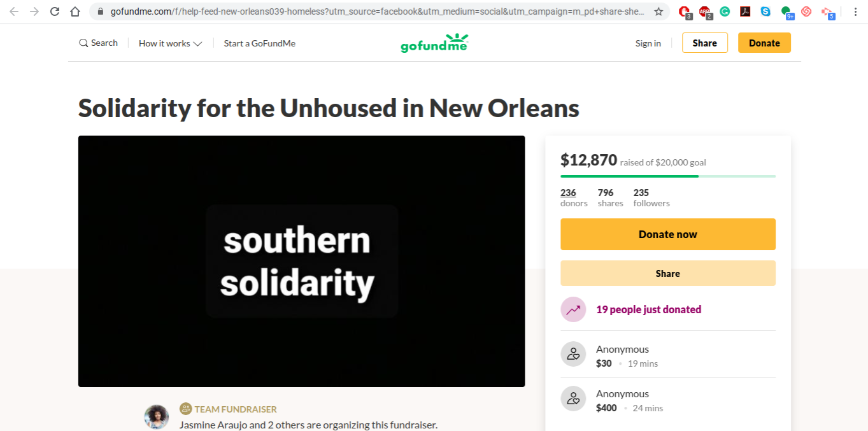
Task: Expand the How it works dropdown
Action: (x=170, y=43)
